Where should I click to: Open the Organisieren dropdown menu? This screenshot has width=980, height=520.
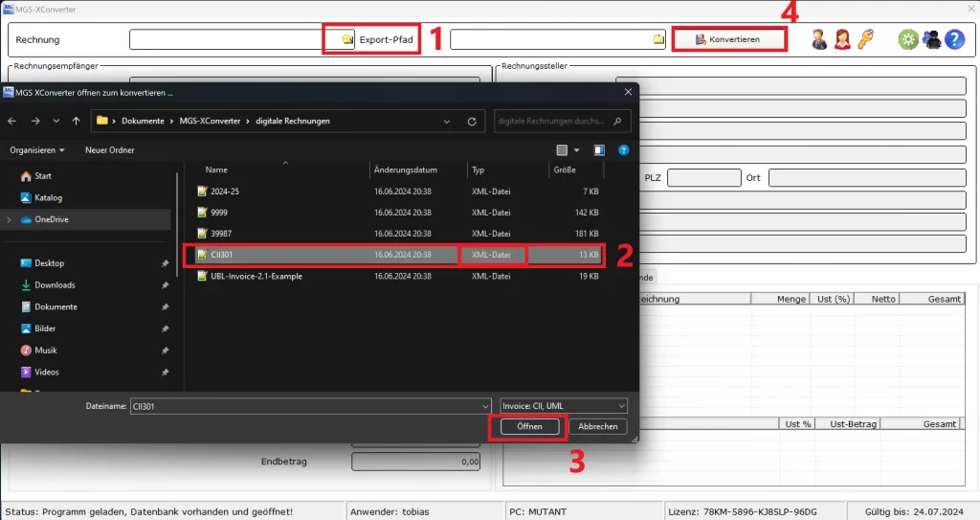(x=37, y=150)
